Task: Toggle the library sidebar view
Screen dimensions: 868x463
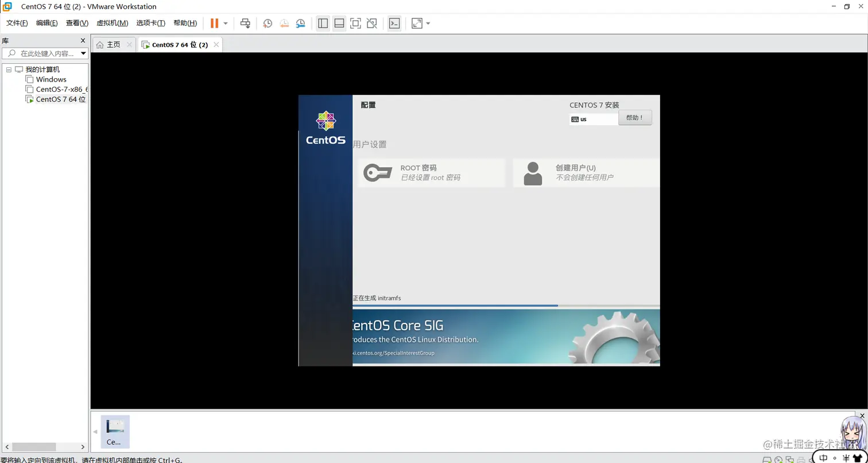Action: [323, 23]
